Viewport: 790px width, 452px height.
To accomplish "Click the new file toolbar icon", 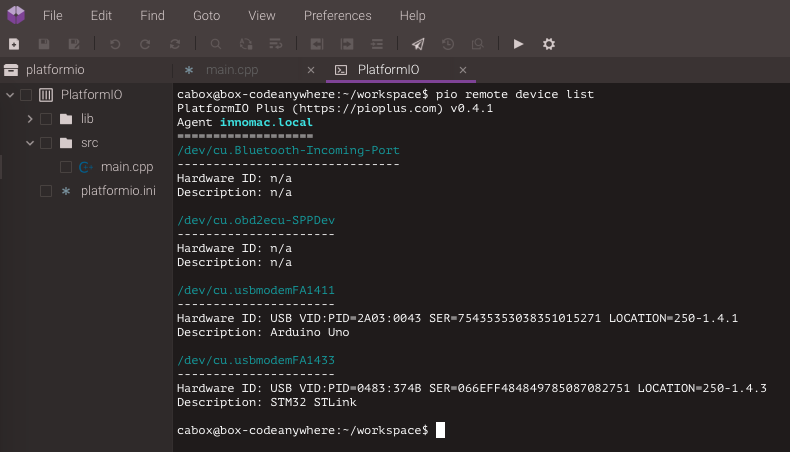I will [x=14, y=44].
